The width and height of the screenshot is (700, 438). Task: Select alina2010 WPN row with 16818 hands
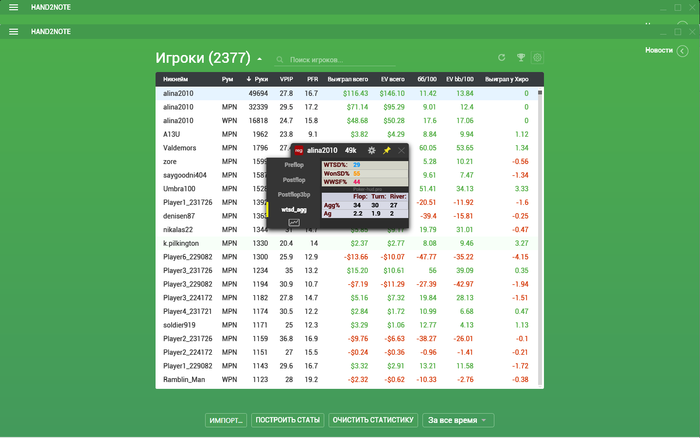point(346,121)
